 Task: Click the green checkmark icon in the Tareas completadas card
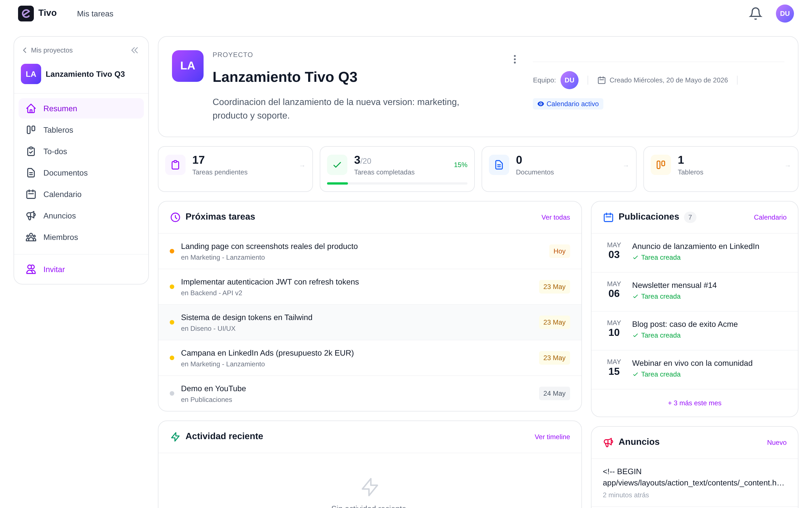pyautogui.click(x=337, y=165)
